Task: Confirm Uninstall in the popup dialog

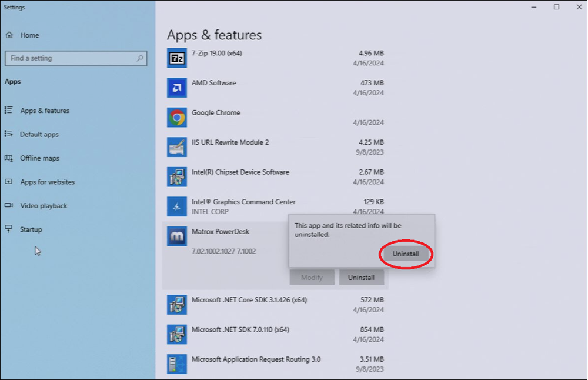Action: [406, 254]
